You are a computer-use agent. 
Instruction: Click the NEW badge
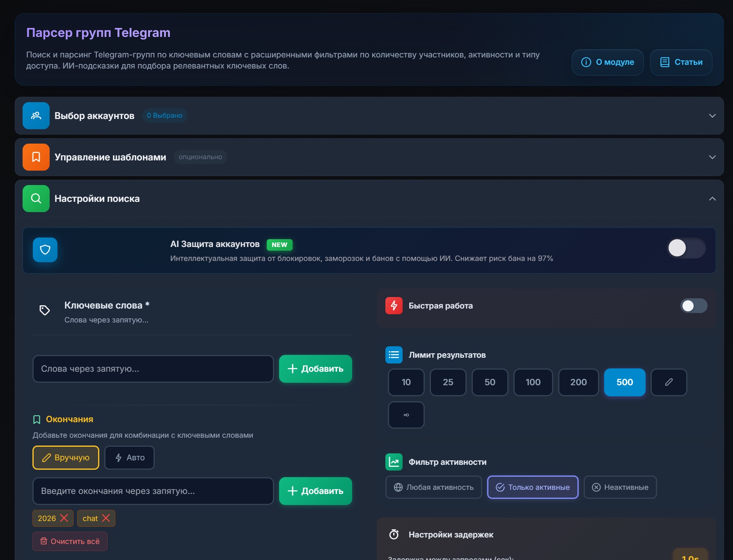click(279, 245)
